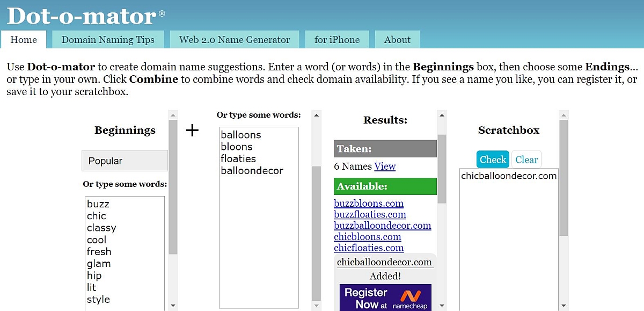Open the buzzbloons.com result link
The width and height of the screenshot is (644, 311).
pos(368,204)
